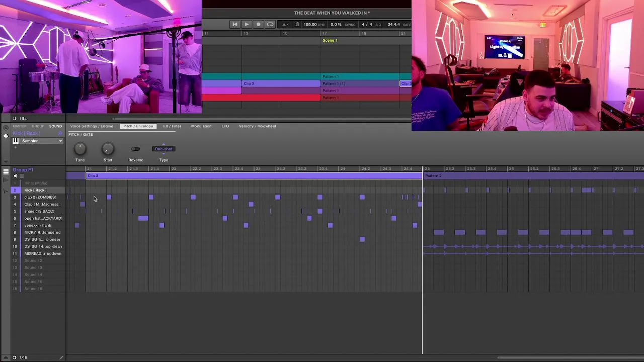Click the 0.0% swing value

(x=336, y=25)
